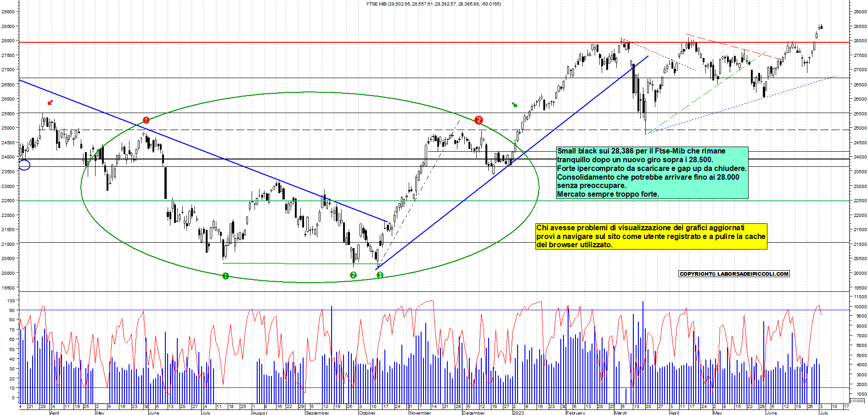Select the yellow 'Chi avesse problemi' notice box
Image resolution: width=868 pixels, height=415 pixels.
651,236
